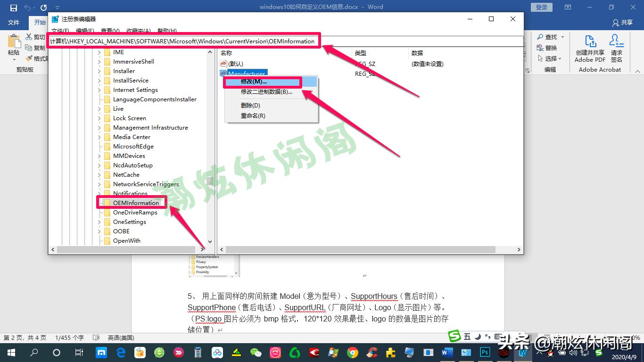
Task: Click the volume speaker icon in system tray
Action: pyautogui.click(x=573, y=353)
